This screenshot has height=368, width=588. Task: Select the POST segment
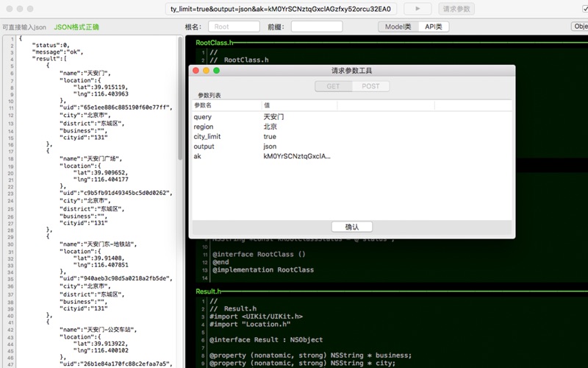point(370,86)
